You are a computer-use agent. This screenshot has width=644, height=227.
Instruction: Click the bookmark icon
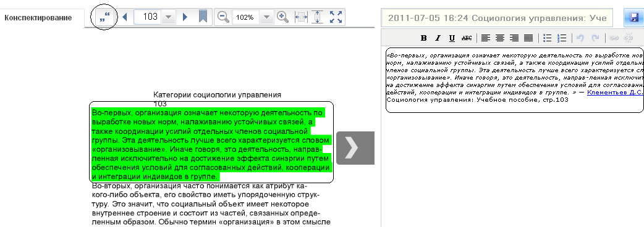pos(203,17)
